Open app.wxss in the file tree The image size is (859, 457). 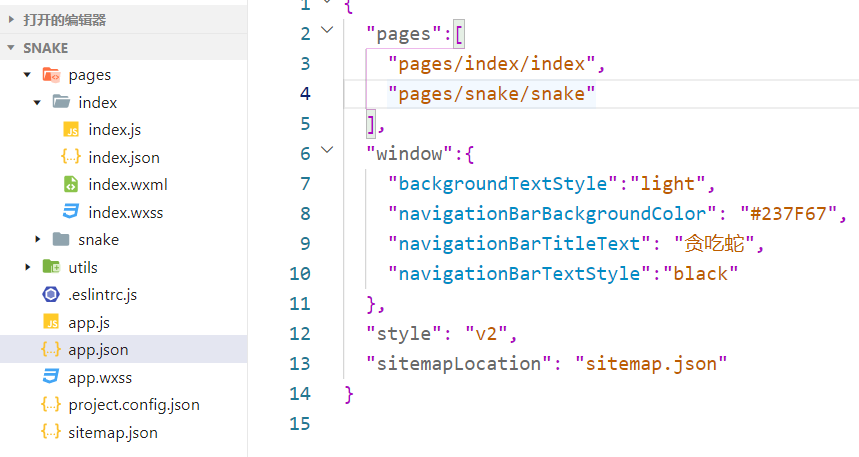click(x=100, y=378)
